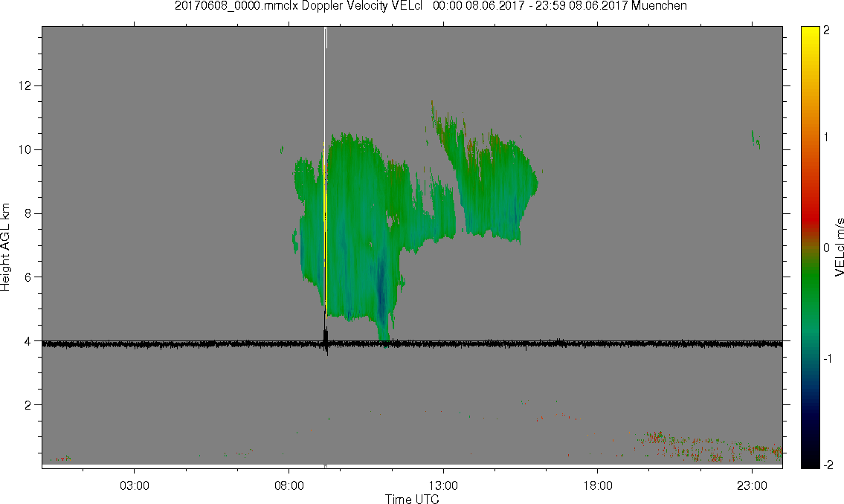
Task: Click the 08:00 time tick label
Action: (x=289, y=485)
